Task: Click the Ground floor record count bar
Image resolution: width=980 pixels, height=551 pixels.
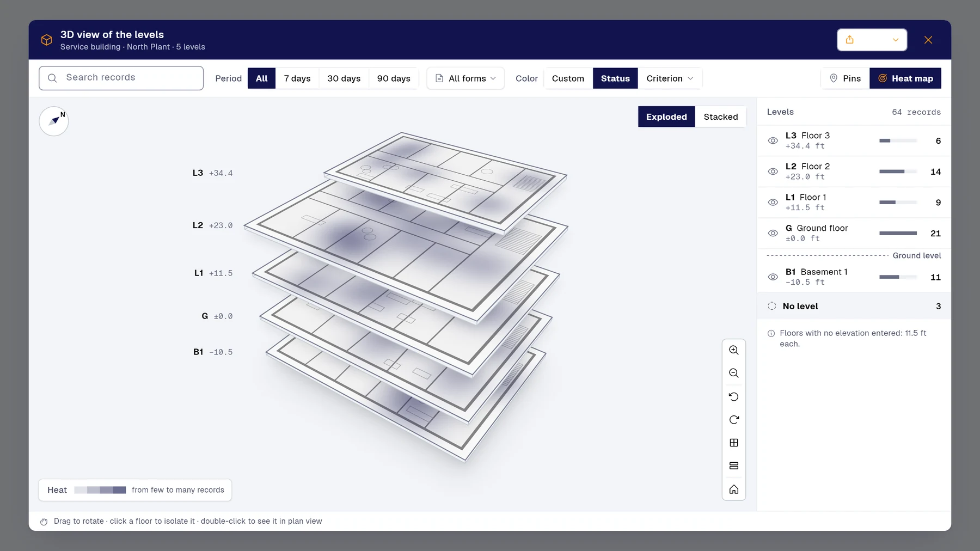Action: pos(898,233)
